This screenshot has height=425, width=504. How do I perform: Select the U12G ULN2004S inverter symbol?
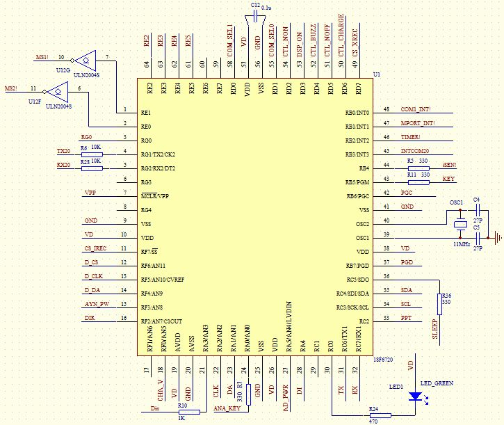86,61
